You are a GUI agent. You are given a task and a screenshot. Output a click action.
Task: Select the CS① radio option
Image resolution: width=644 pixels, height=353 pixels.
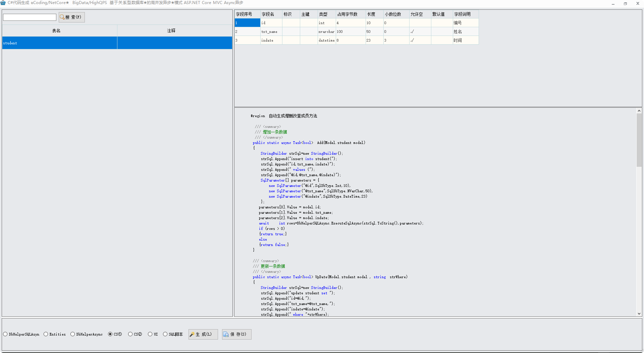pos(115,334)
